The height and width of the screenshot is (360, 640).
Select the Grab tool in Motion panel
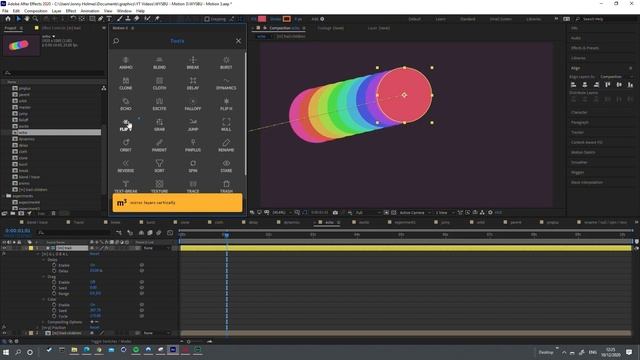coord(159,125)
